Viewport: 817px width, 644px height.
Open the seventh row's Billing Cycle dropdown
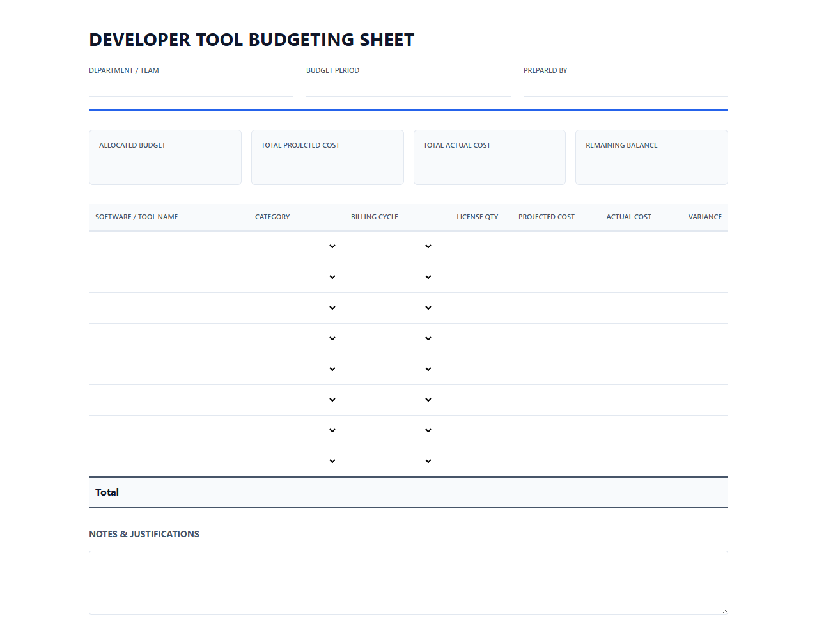393,431
